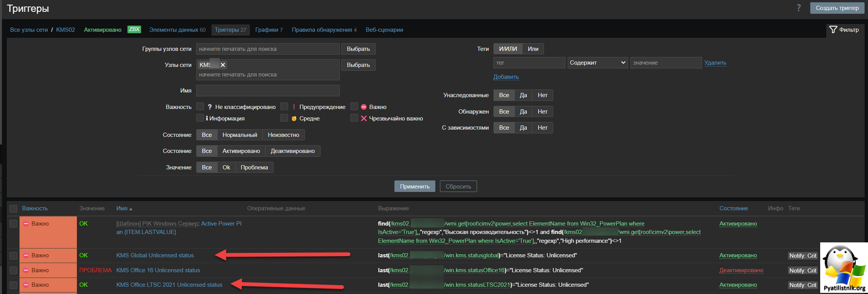Click the Добавить tag link
Viewport: 868px width, 294px height.
tap(506, 77)
